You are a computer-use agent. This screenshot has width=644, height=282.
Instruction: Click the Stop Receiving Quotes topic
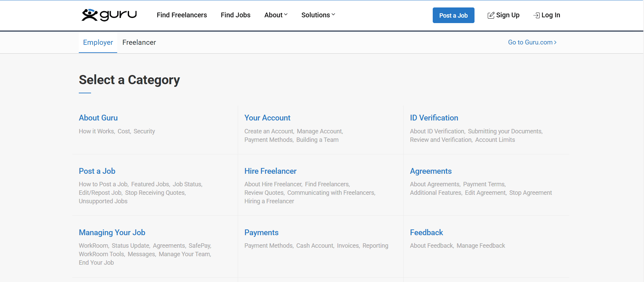click(x=155, y=193)
